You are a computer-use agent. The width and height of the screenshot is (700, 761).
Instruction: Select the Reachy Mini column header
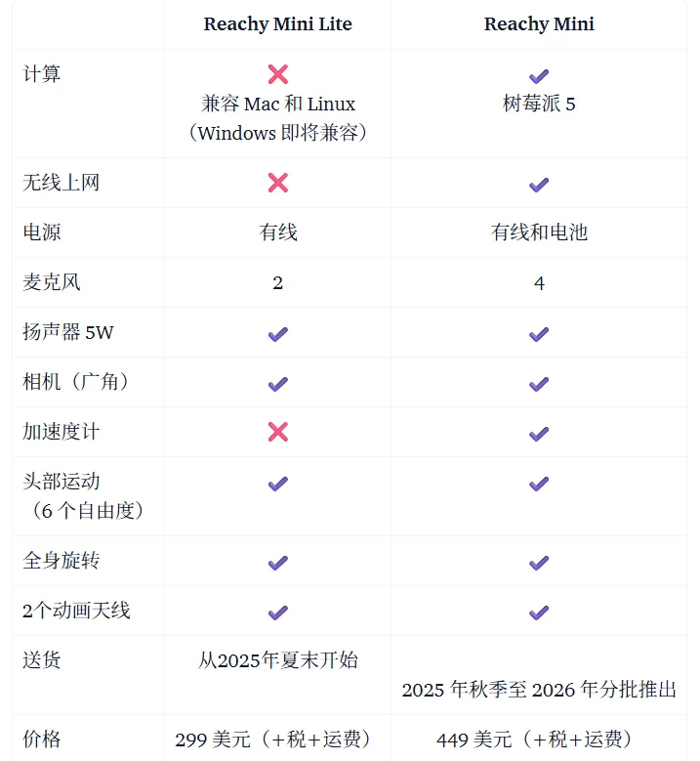539,23
